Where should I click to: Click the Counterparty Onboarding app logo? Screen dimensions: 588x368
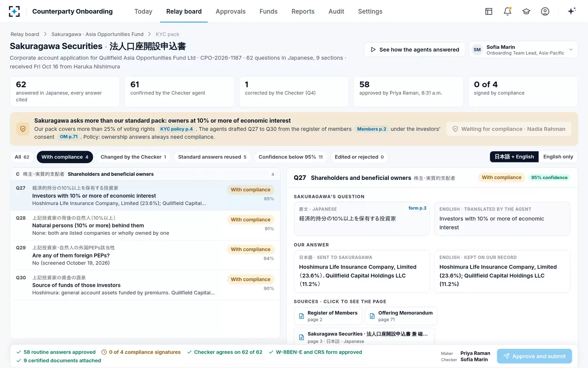[x=14, y=11]
